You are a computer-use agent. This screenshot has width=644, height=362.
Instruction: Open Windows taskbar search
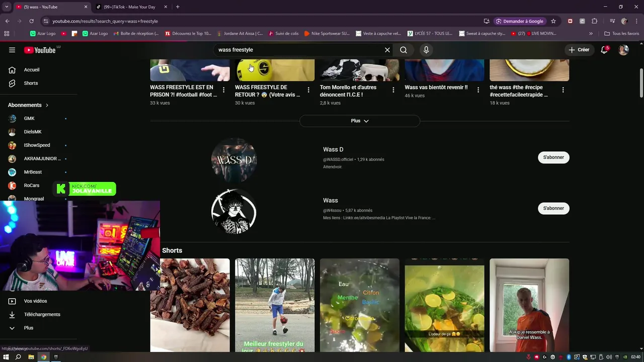click(18, 357)
